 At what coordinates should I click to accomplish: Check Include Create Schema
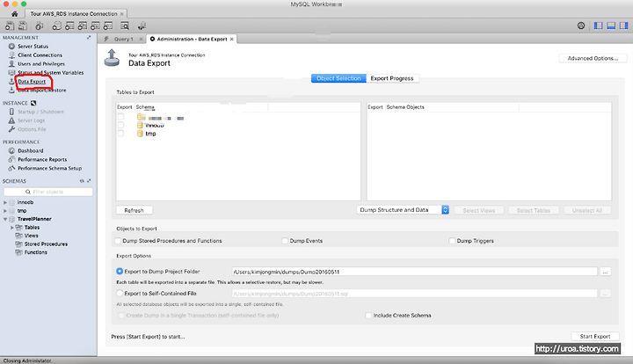click(368, 316)
